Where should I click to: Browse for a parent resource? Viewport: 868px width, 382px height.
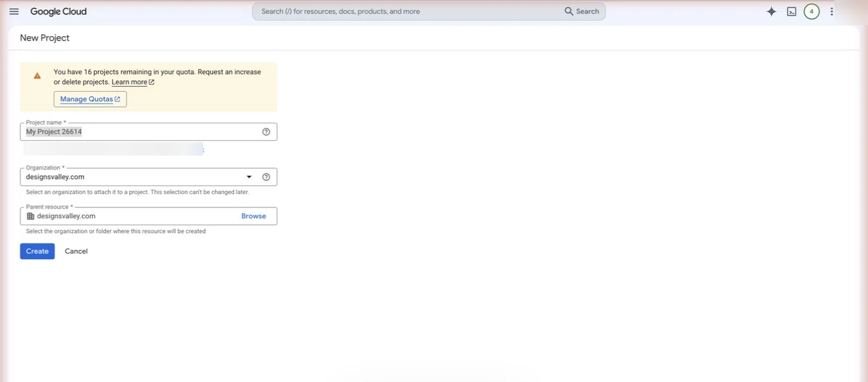tap(254, 216)
